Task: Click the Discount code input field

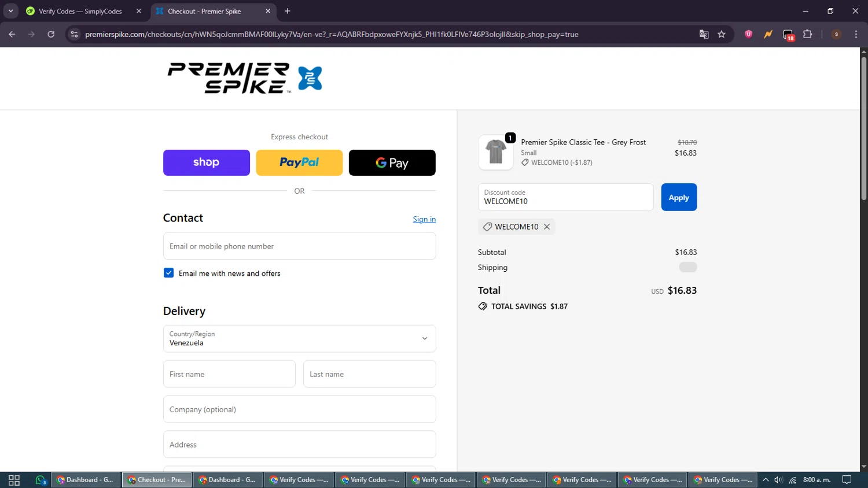Action: point(565,197)
